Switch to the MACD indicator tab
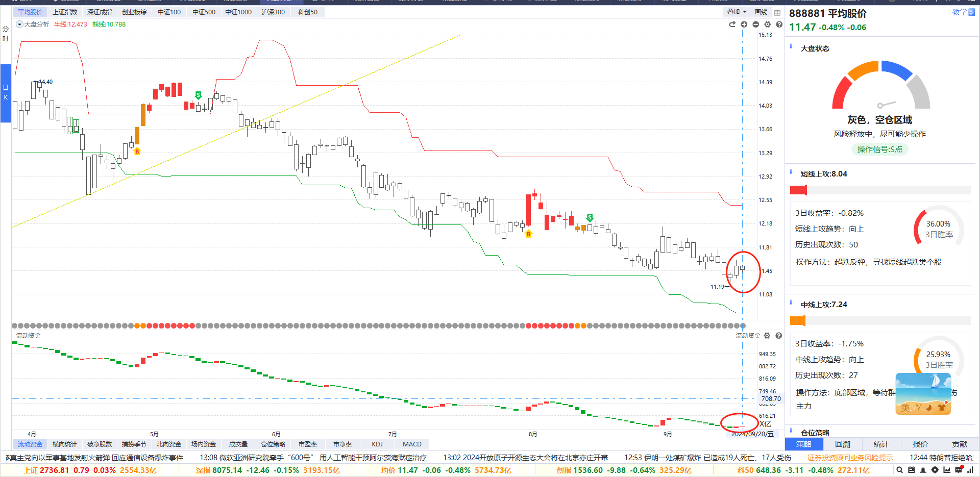980x477 pixels. point(412,444)
